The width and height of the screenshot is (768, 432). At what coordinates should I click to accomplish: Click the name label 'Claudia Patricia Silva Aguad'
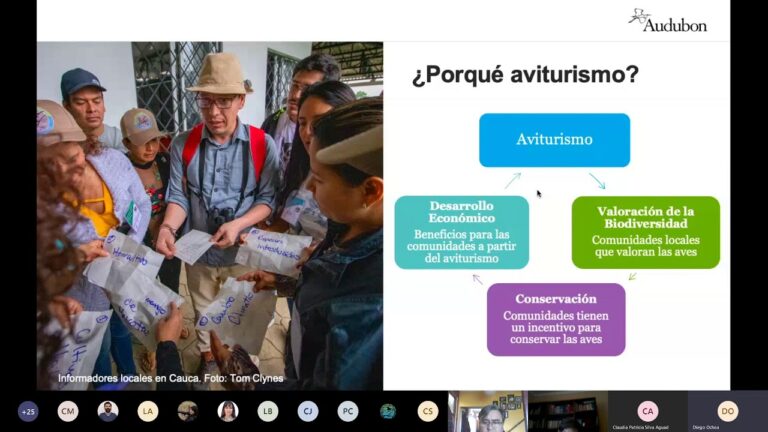pyautogui.click(x=640, y=428)
